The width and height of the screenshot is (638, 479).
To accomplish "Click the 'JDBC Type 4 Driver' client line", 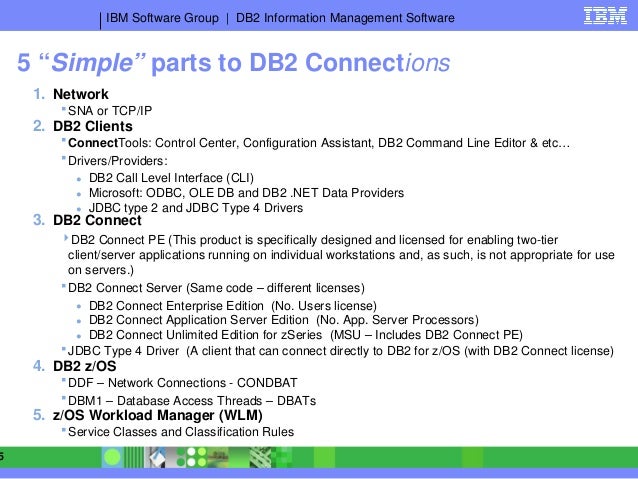I will 341,351.
